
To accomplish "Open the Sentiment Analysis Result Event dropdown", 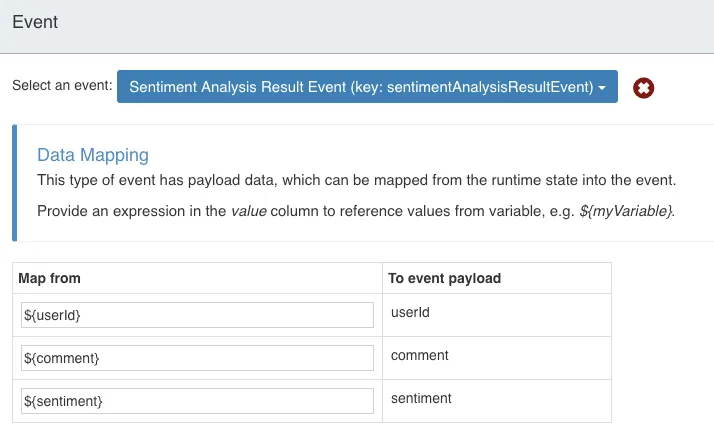I will click(367, 87).
